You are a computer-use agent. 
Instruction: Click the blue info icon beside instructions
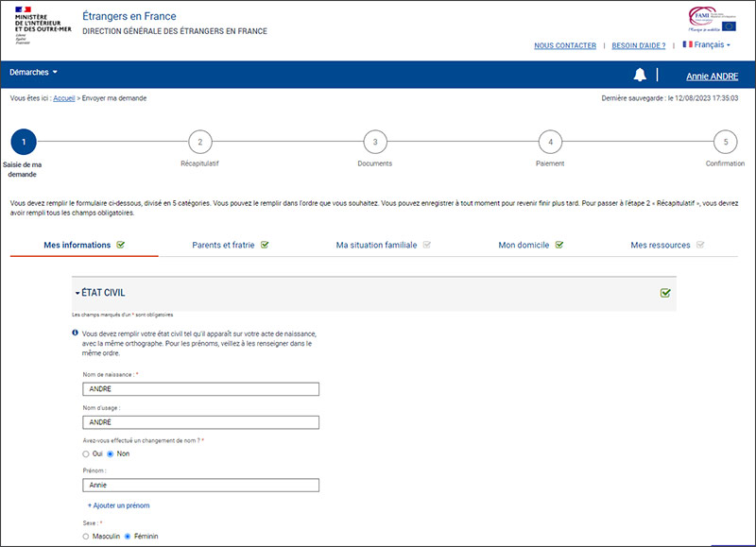76,333
